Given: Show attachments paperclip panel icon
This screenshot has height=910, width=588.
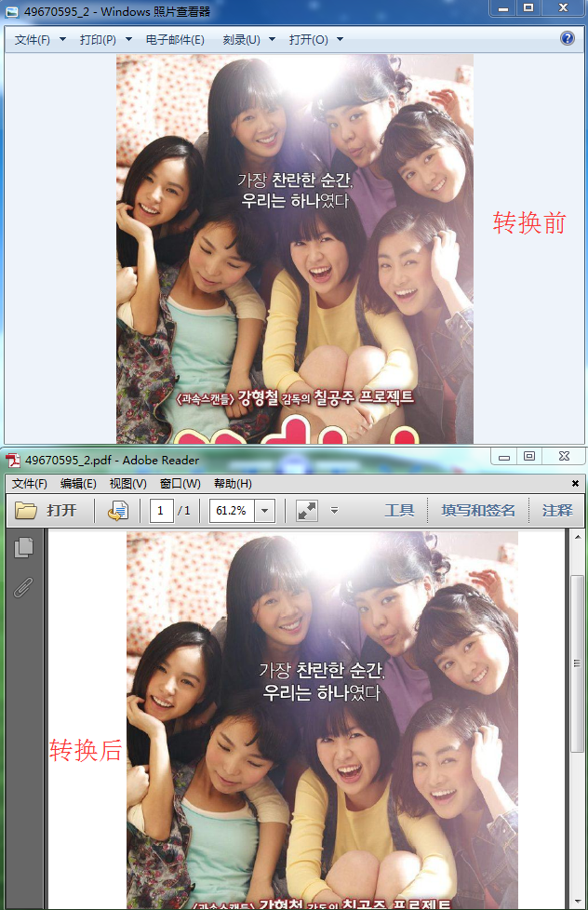Looking at the screenshot, I should (x=22, y=587).
